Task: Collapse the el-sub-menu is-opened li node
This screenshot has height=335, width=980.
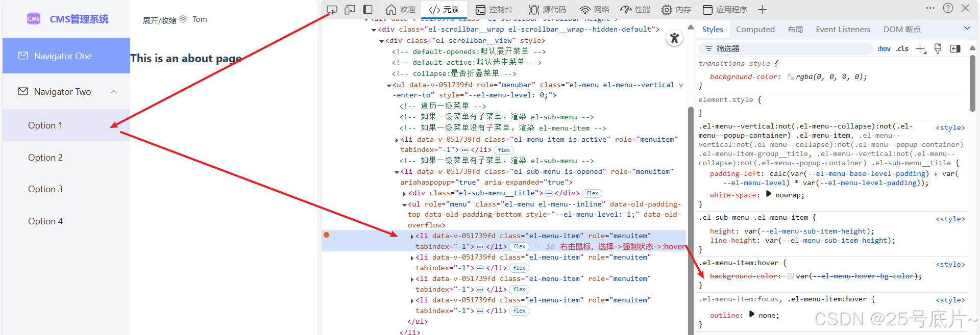Action: 397,172
